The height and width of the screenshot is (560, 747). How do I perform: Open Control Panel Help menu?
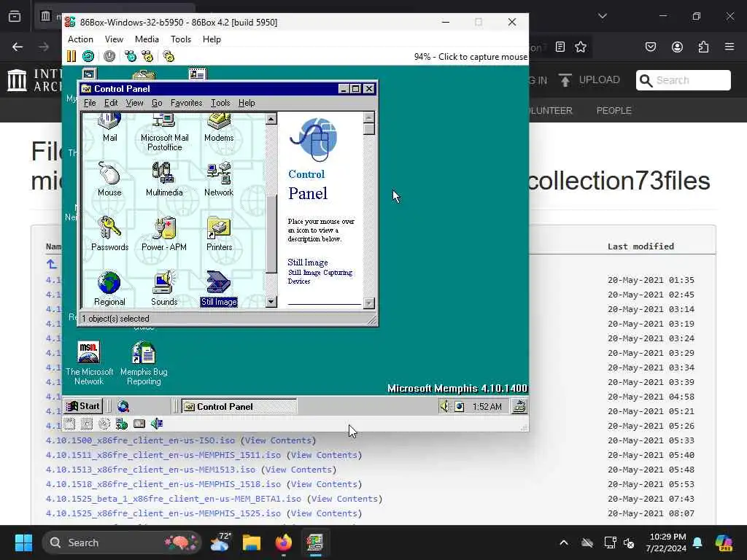pos(247,103)
